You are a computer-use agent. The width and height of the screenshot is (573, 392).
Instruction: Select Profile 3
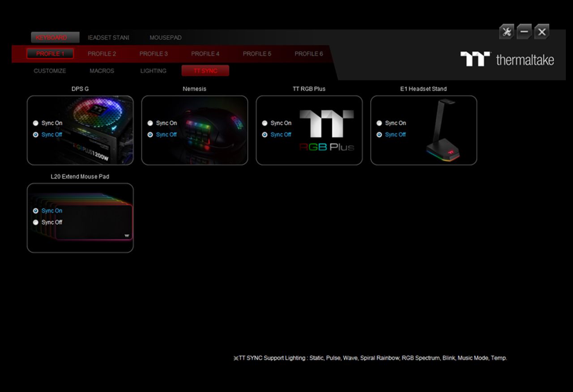pyautogui.click(x=154, y=54)
